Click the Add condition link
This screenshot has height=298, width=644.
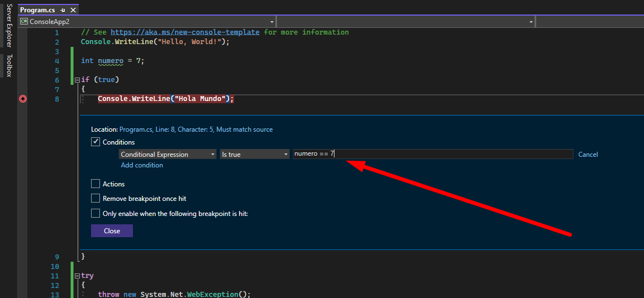142,165
